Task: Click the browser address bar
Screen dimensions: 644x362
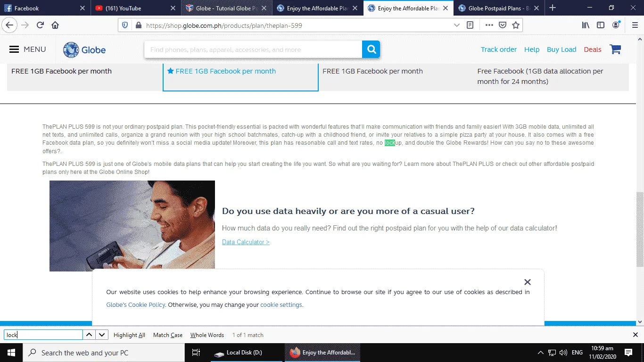Action: tap(297, 25)
